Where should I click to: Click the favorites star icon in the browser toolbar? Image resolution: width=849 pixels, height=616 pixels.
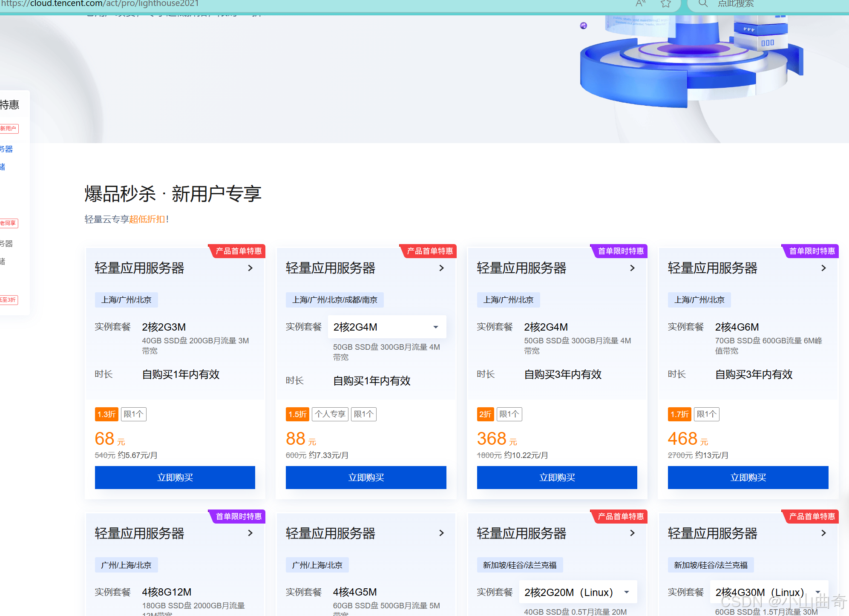pyautogui.click(x=665, y=4)
